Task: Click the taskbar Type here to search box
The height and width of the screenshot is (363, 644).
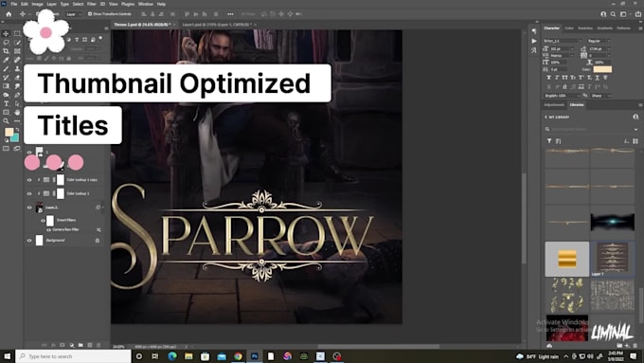Action: point(73,356)
